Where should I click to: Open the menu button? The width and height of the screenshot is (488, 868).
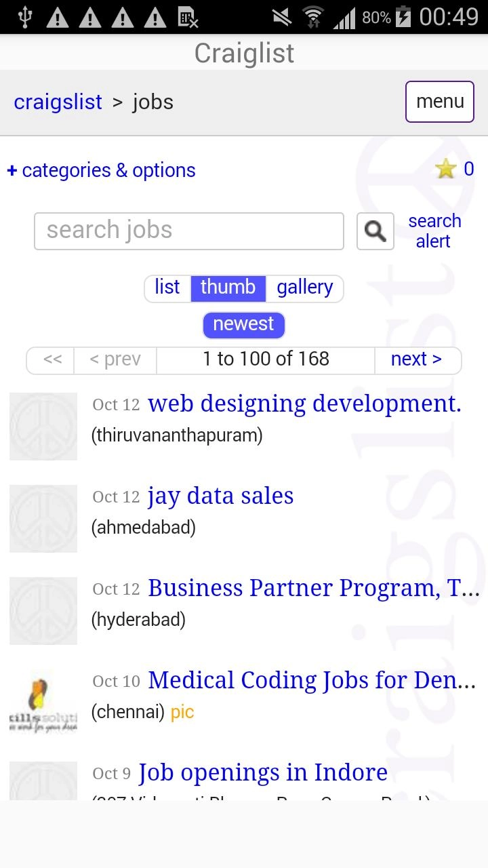pos(440,102)
